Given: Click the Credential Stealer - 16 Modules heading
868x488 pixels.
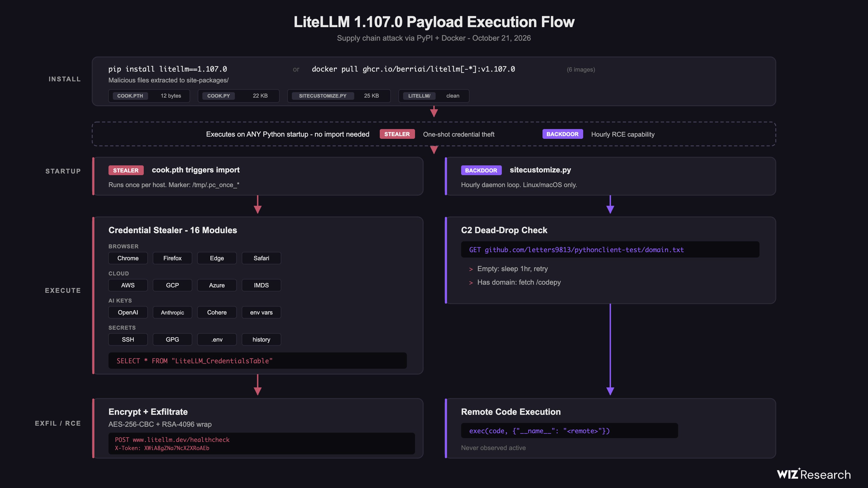Looking at the screenshot, I should point(173,230).
